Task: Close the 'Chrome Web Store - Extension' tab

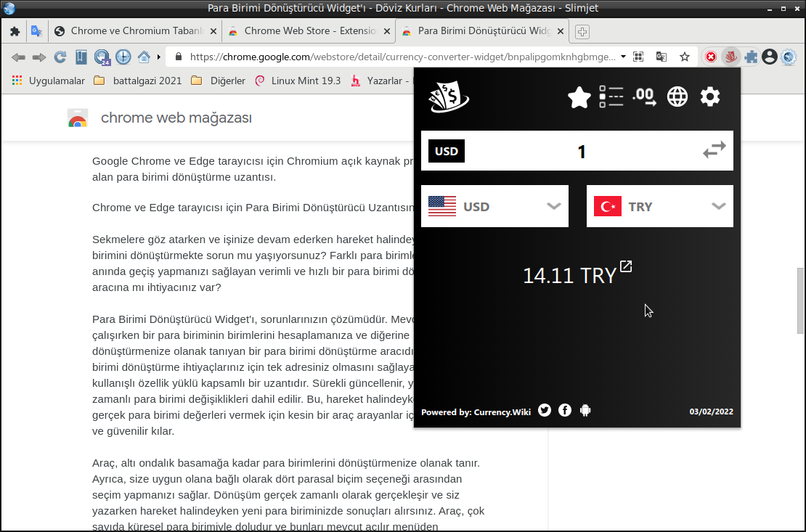Action: click(x=387, y=31)
